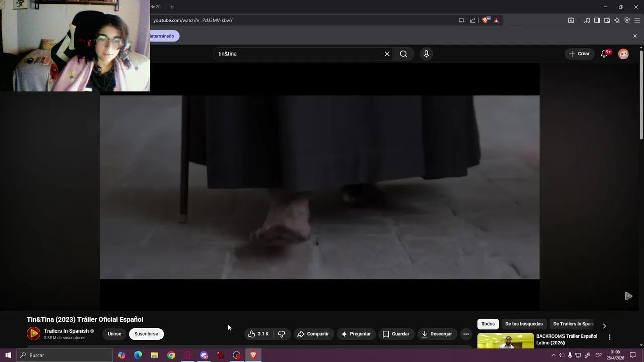644x362 pixels.
Task: Click Descargar to download the video
Action: coord(437,334)
